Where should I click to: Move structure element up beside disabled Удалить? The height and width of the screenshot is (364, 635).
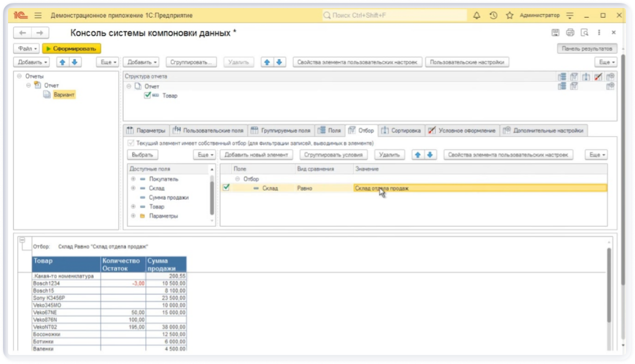(x=267, y=62)
